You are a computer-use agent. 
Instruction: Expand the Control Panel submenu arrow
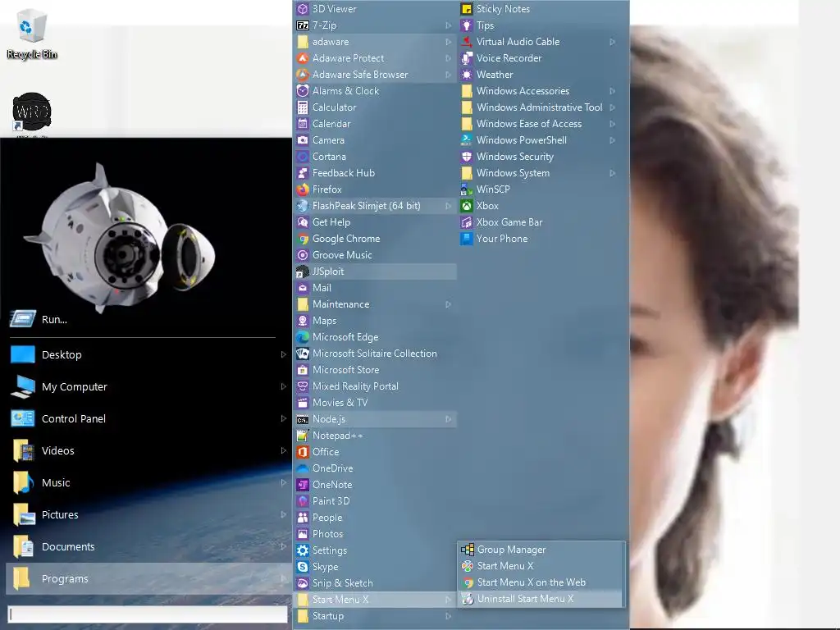point(283,418)
